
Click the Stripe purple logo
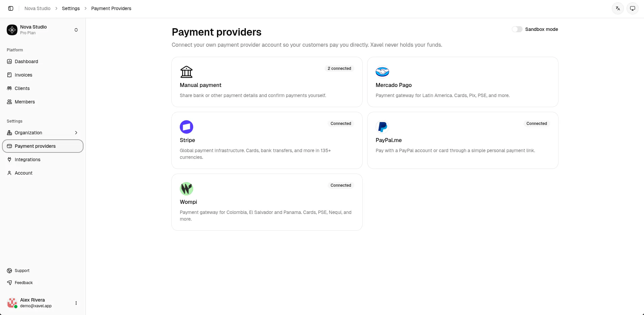(186, 127)
